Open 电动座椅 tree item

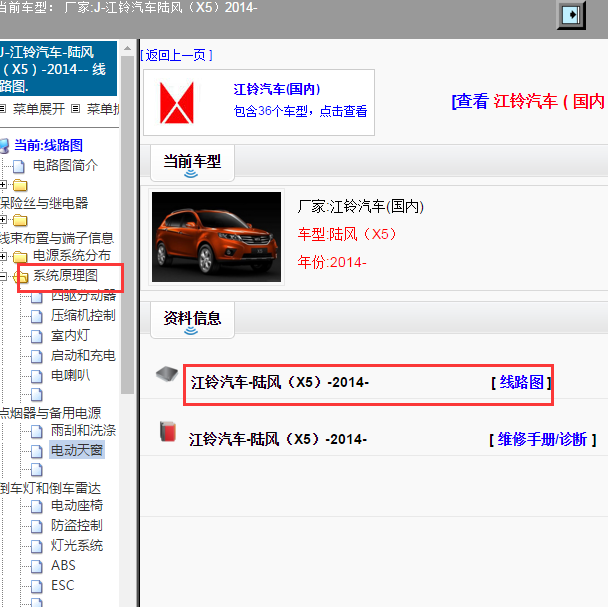click(77, 505)
